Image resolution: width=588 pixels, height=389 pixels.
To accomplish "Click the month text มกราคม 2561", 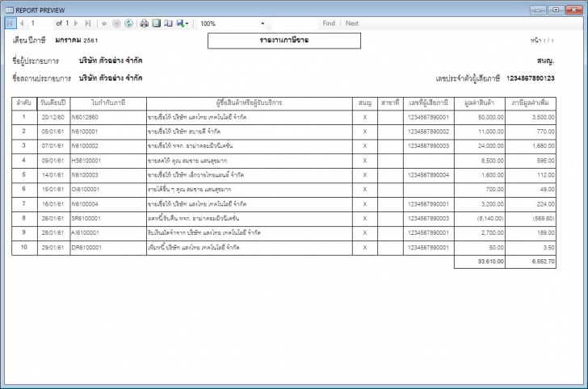I will 77,40.
